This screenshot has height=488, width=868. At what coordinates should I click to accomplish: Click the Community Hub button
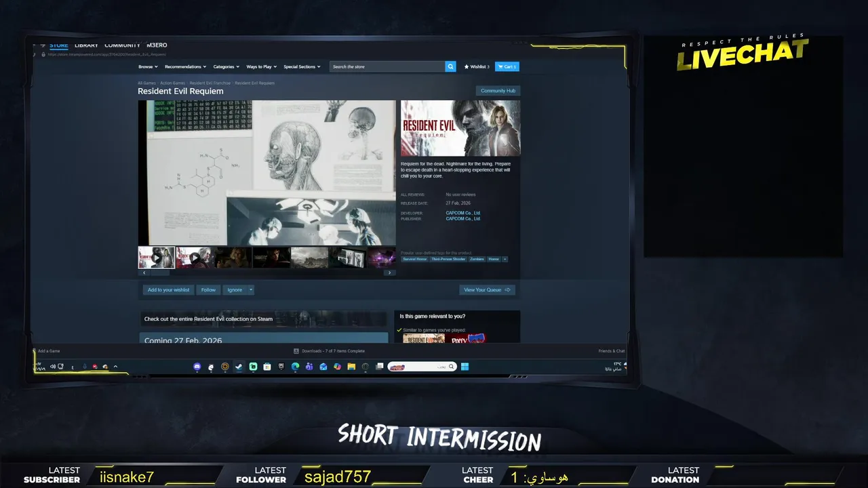[x=498, y=91]
